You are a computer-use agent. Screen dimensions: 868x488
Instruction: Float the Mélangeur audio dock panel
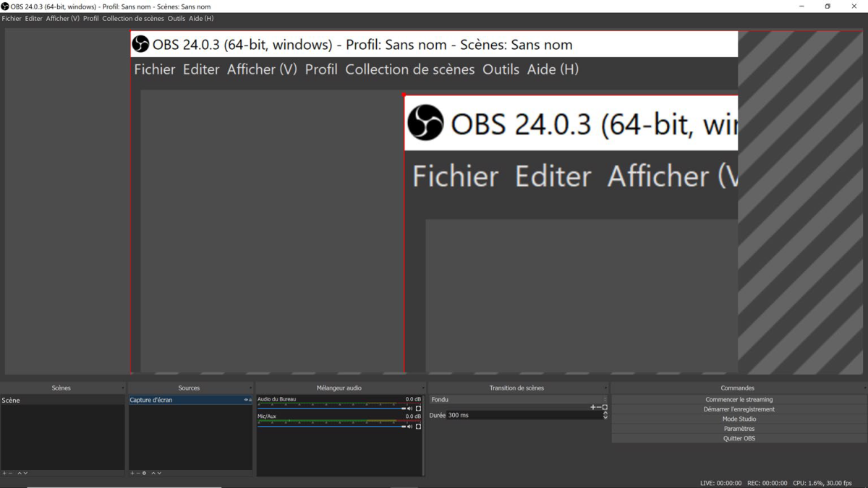pos(423,388)
